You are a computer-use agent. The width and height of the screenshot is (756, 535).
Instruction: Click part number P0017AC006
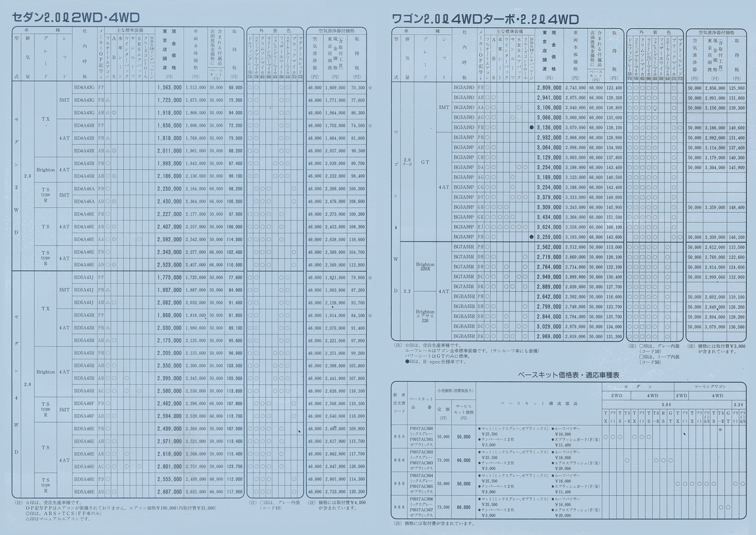click(421, 499)
